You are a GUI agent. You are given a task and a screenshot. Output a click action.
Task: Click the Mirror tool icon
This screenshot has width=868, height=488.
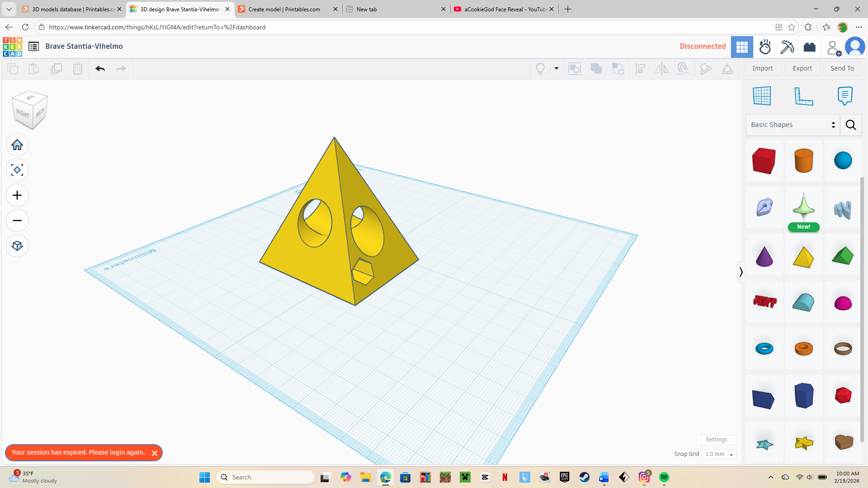click(662, 69)
